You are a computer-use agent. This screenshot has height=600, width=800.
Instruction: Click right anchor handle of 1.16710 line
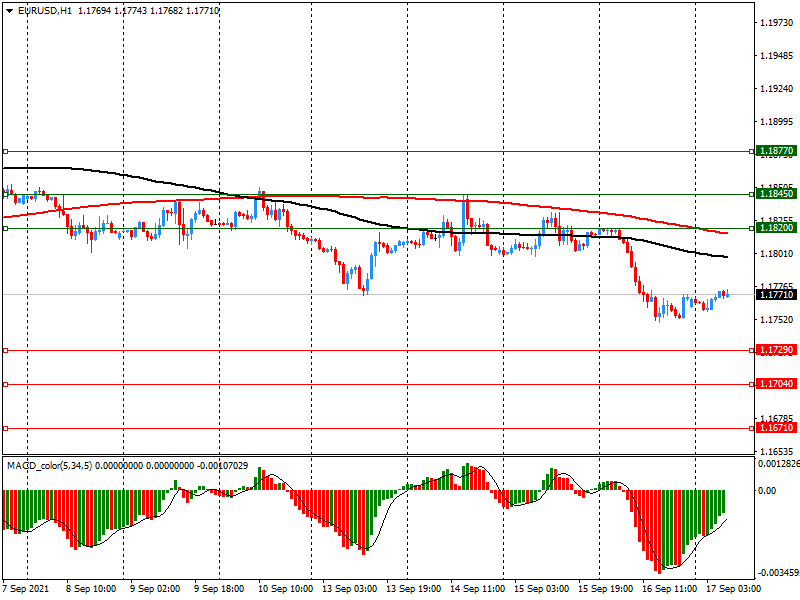point(752,428)
